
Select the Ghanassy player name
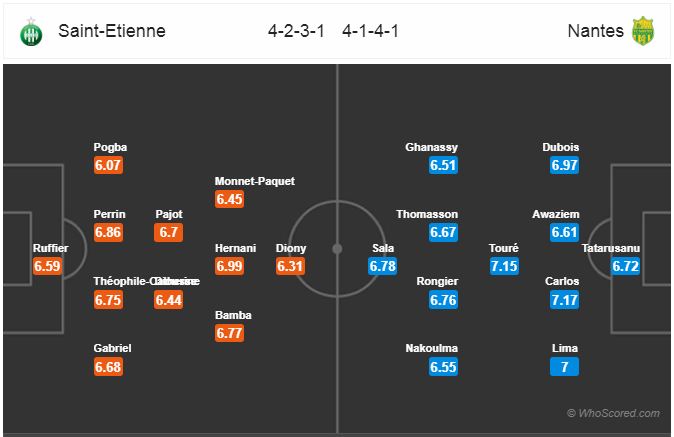431,147
